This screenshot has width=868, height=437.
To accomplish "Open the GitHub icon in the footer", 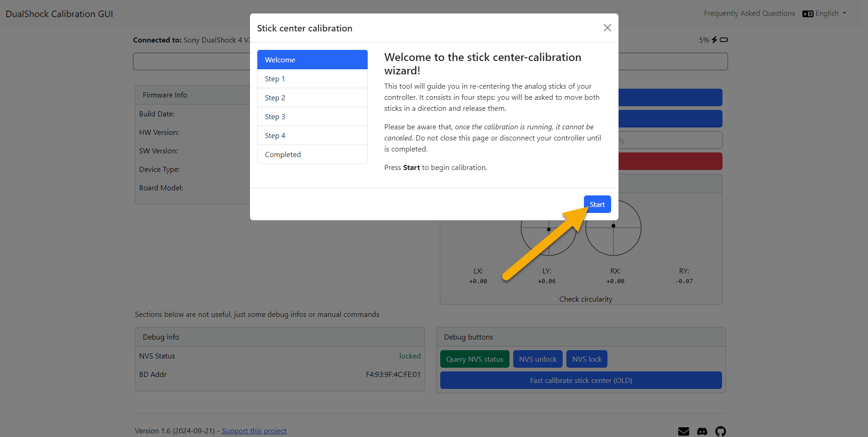I will [721, 431].
